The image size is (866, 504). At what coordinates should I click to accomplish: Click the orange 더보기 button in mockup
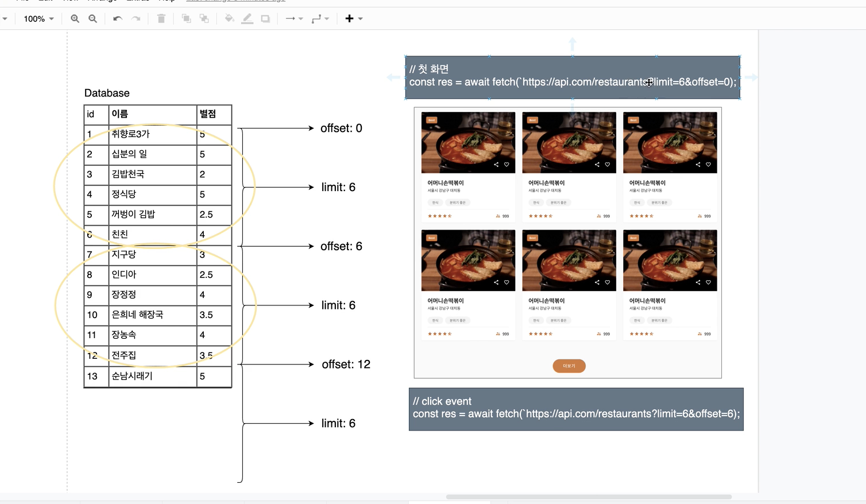569,366
